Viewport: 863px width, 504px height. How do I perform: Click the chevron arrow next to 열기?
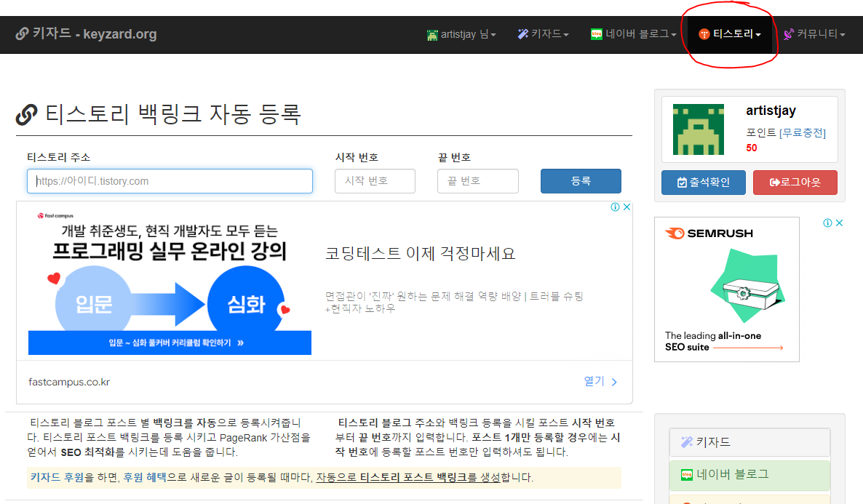pos(614,382)
